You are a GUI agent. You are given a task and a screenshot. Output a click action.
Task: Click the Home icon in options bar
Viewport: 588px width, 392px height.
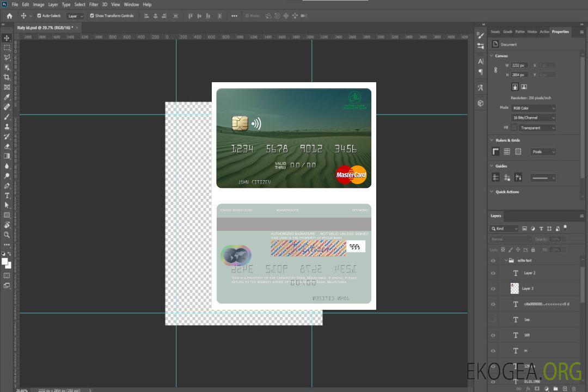(9, 16)
